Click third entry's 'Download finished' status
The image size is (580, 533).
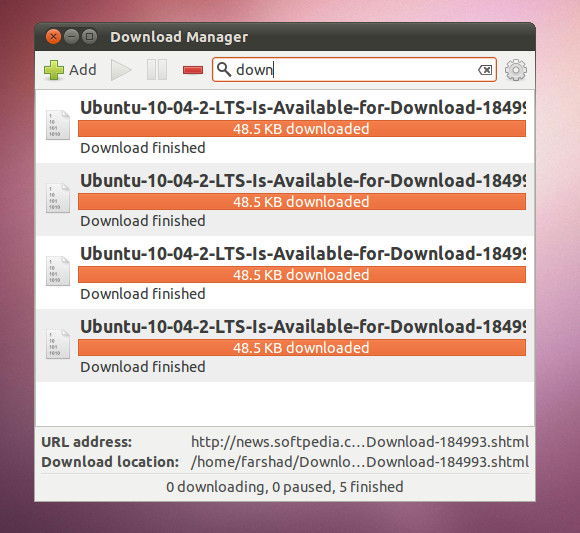[x=143, y=294]
